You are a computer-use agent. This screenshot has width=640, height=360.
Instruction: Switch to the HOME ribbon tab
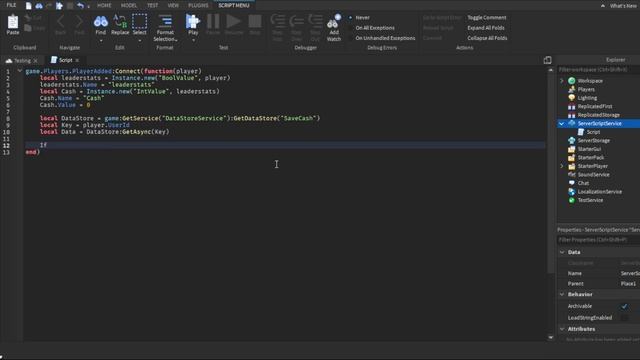pos(104,5)
